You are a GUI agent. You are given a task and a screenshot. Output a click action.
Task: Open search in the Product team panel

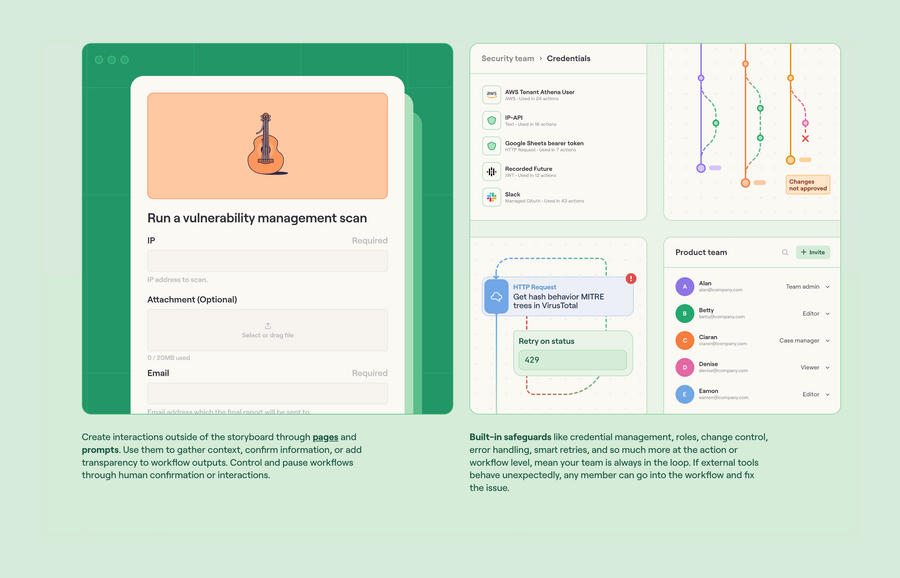(x=787, y=252)
